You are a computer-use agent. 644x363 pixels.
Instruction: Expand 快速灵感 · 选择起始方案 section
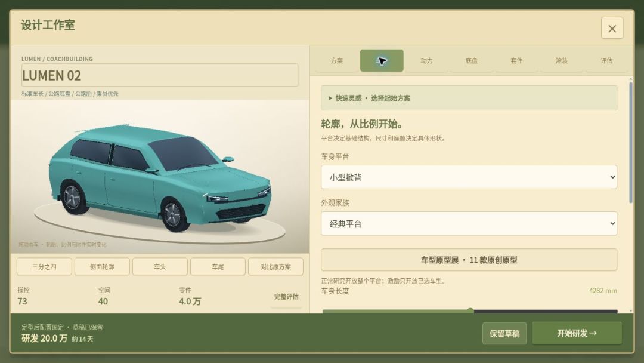(469, 98)
